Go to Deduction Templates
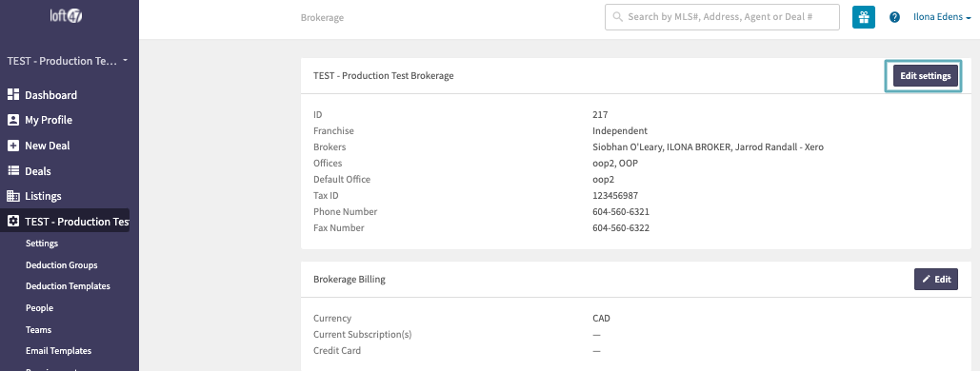This screenshot has height=371, width=980. (68, 286)
